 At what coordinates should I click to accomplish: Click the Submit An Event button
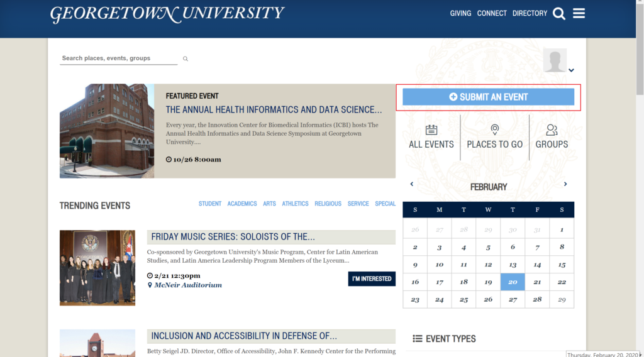(x=488, y=97)
